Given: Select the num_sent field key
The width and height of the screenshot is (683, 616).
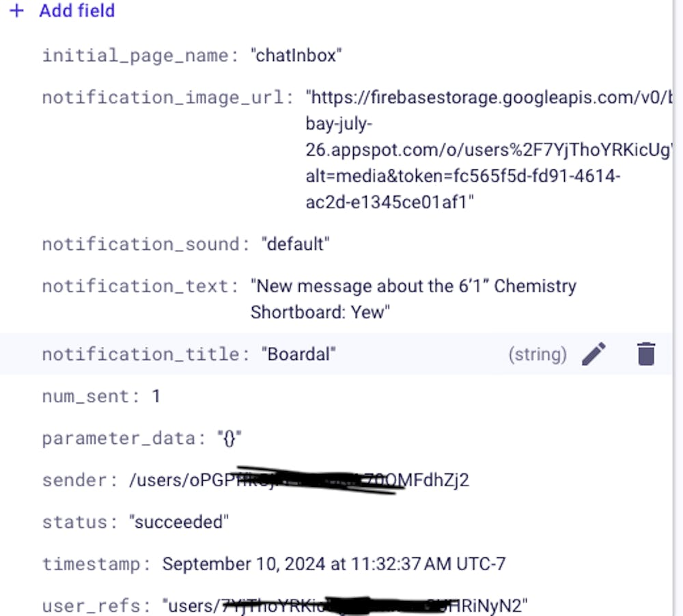Looking at the screenshot, I should coord(87,396).
